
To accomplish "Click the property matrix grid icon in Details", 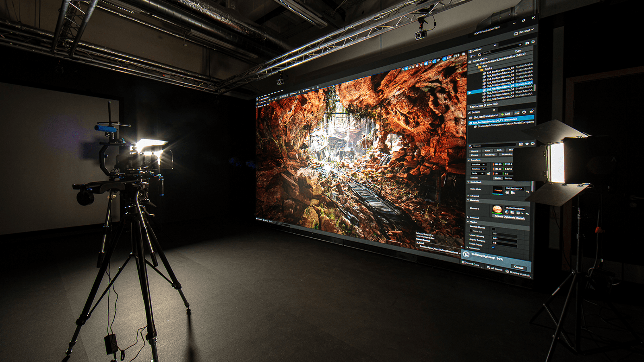I will (521, 144).
